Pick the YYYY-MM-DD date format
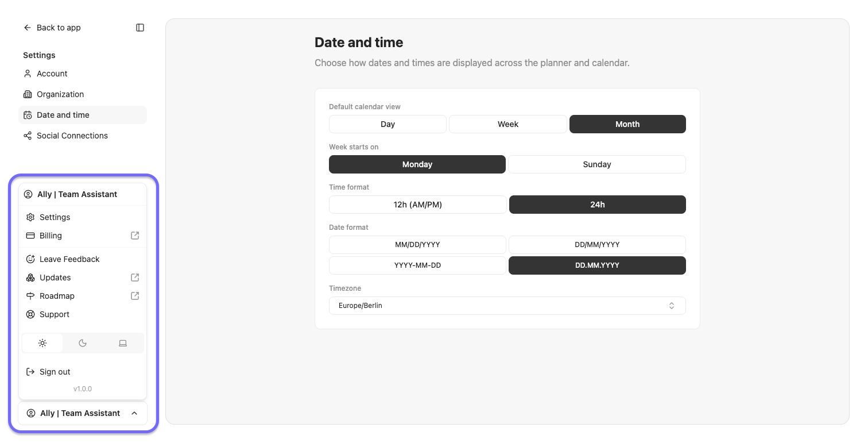This screenshot has height=443, width=868. pyautogui.click(x=417, y=265)
